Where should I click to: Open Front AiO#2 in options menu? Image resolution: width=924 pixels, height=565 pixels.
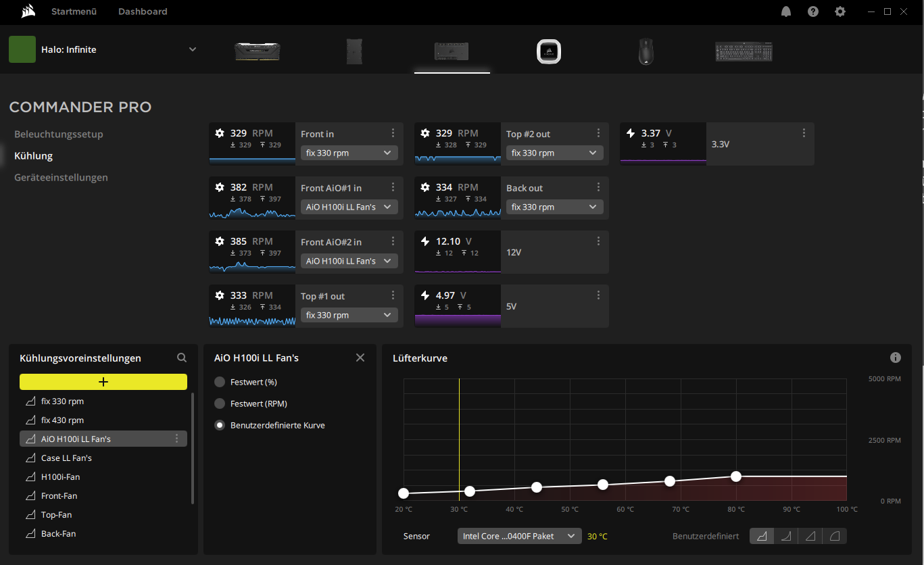(x=393, y=241)
